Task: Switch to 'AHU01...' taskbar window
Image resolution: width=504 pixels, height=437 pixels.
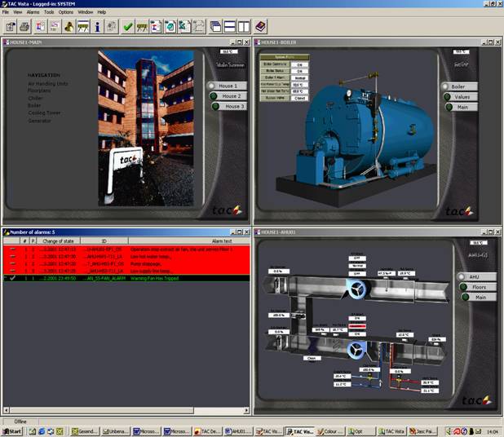Action: point(237,431)
